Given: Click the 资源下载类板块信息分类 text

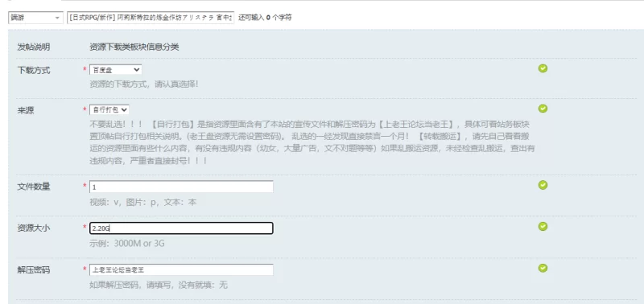Looking at the screenshot, I should (x=134, y=47).
